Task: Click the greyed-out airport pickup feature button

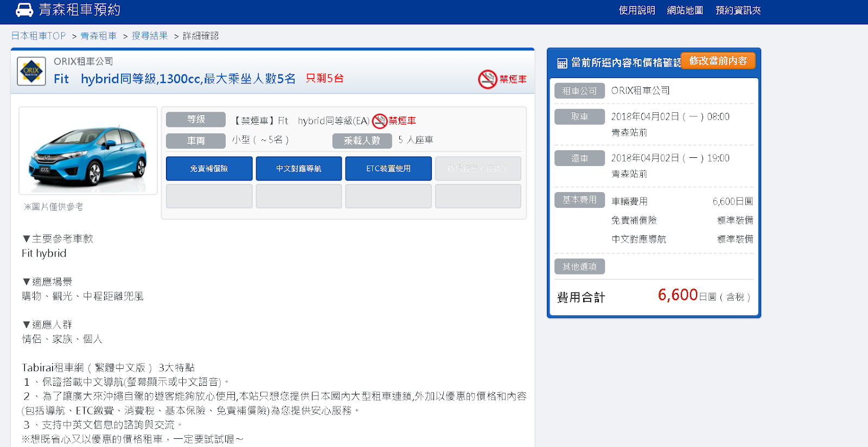Action: point(478,169)
